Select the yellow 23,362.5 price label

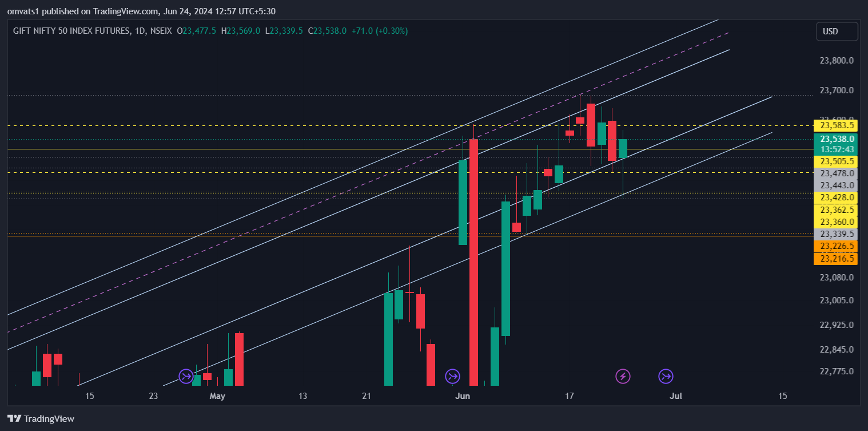[x=835, y=210]
